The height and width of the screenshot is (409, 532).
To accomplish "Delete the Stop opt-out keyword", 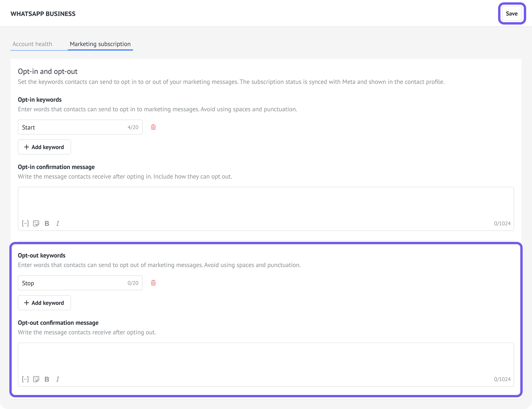I will 153,283.
